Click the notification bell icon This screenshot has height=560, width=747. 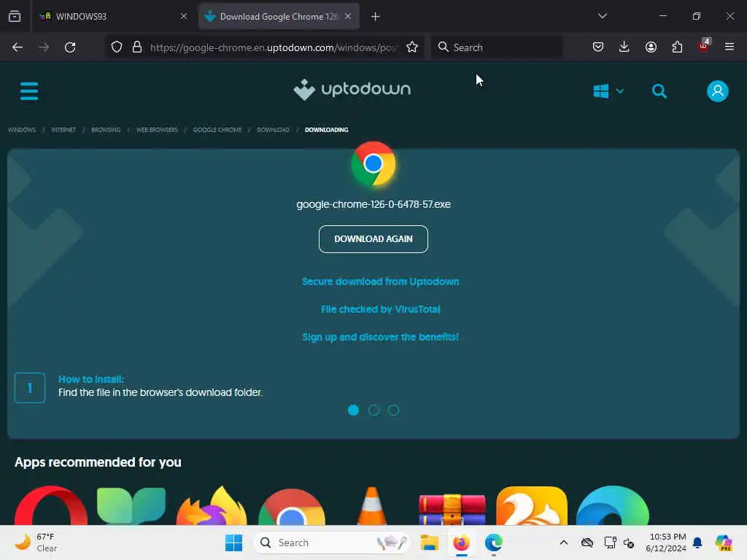click(x=697, y=542)
